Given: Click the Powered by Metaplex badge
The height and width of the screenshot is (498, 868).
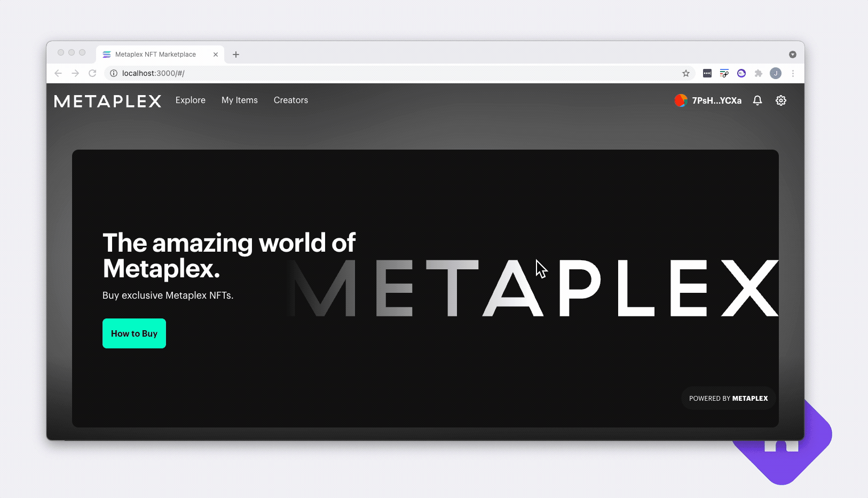Looking at the screenshot, I should tap(728, 399).
